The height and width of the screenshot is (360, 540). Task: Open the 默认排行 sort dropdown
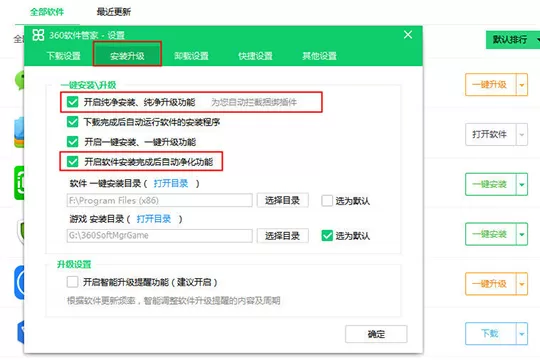coord(513,40)
